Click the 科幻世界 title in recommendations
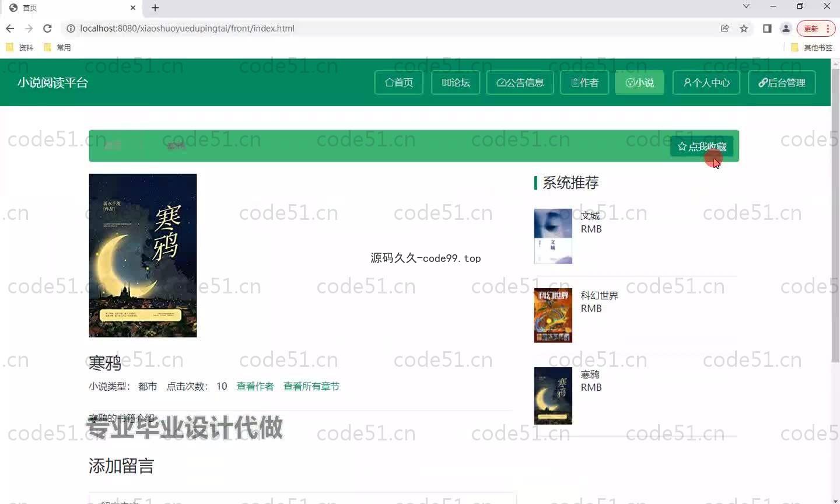Image resolution: width=840 pixels, height=504 pixels. point(600,295)
